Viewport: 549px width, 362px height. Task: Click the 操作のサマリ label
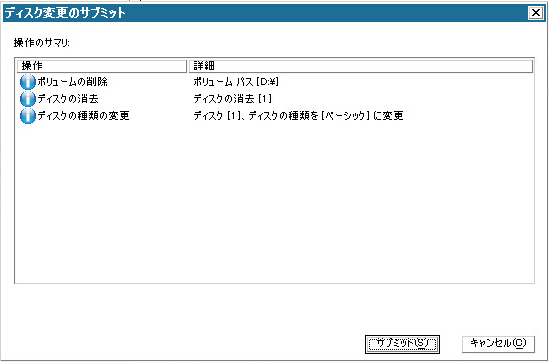42,43
